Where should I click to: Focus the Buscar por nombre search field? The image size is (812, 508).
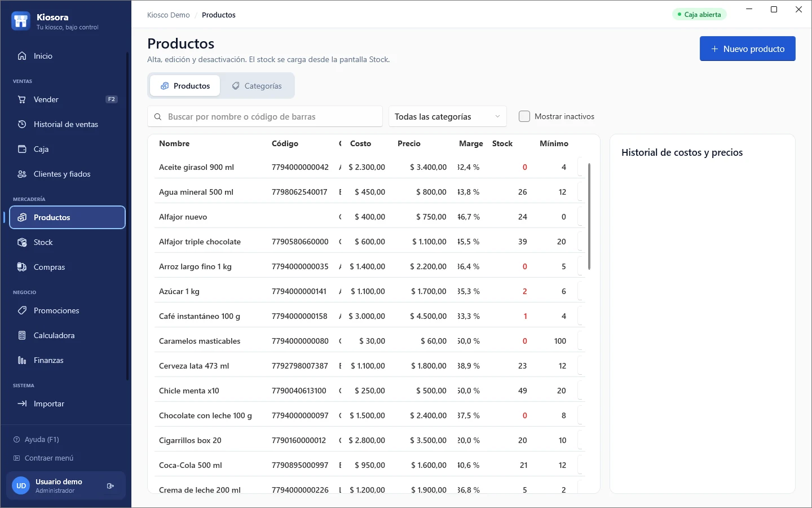click(265, 116)
